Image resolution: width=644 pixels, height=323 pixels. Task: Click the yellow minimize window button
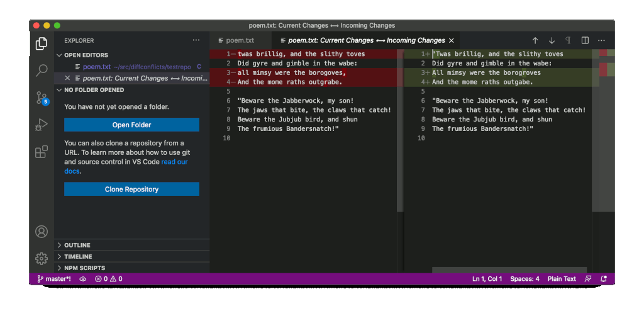tap(47, 25)
